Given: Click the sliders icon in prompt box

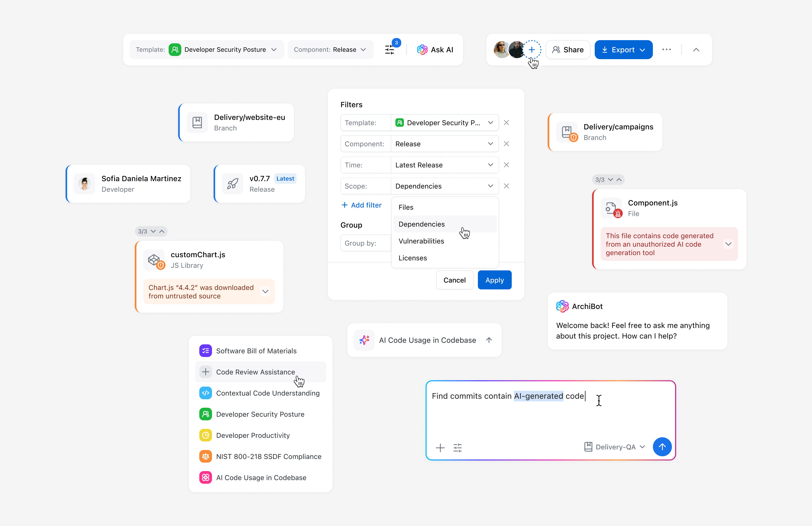Looking at the screenshot, I should click(458, 448).
